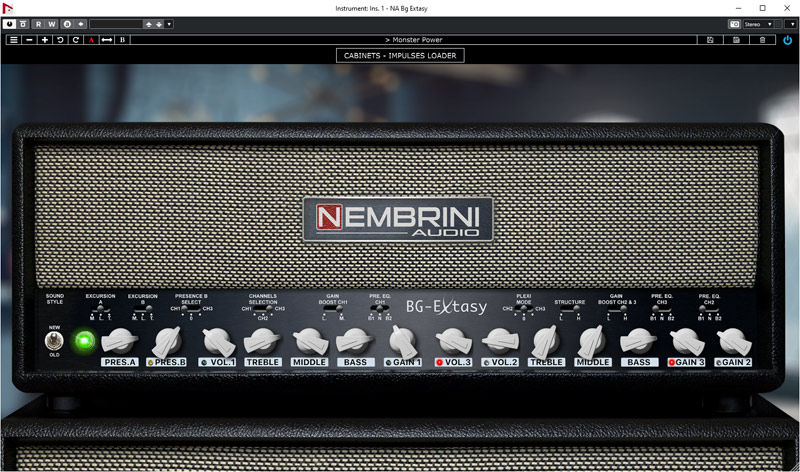The image size is (800, 472).
Task: Expand the host preset dropdown arrow
Action: (x=169, y=23)
